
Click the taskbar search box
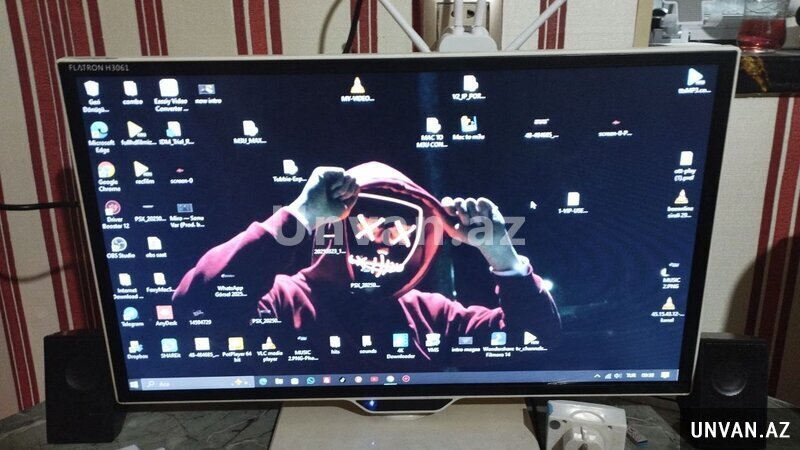pos(197,383)
